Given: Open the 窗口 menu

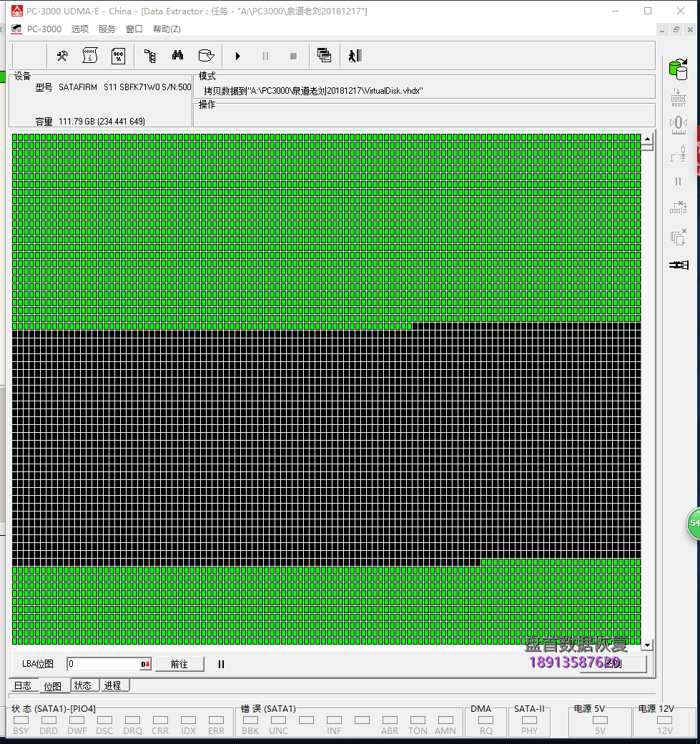Looking at the screenshot, I should (x=134, y=29).
